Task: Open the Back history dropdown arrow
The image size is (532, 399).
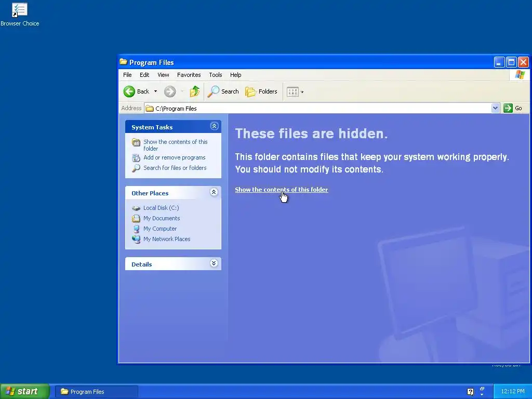Action: 155,91
